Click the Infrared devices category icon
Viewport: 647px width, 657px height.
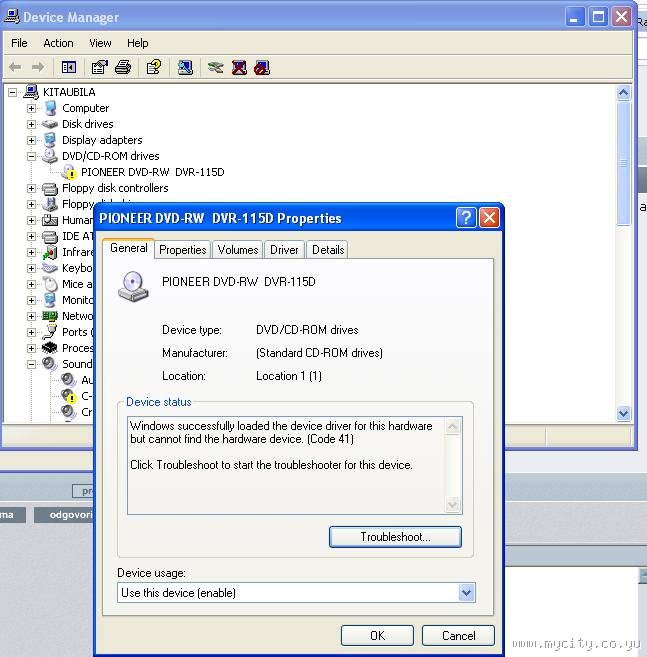point(50,252)
